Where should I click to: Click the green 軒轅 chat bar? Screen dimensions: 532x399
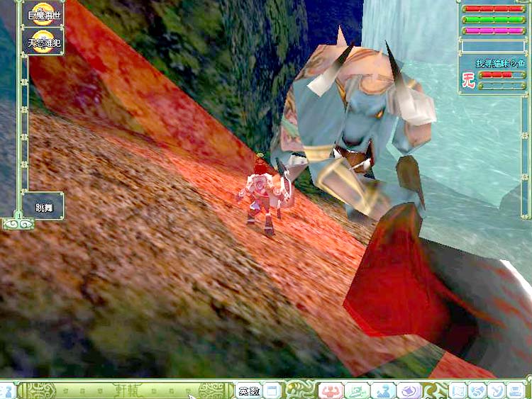126,390
